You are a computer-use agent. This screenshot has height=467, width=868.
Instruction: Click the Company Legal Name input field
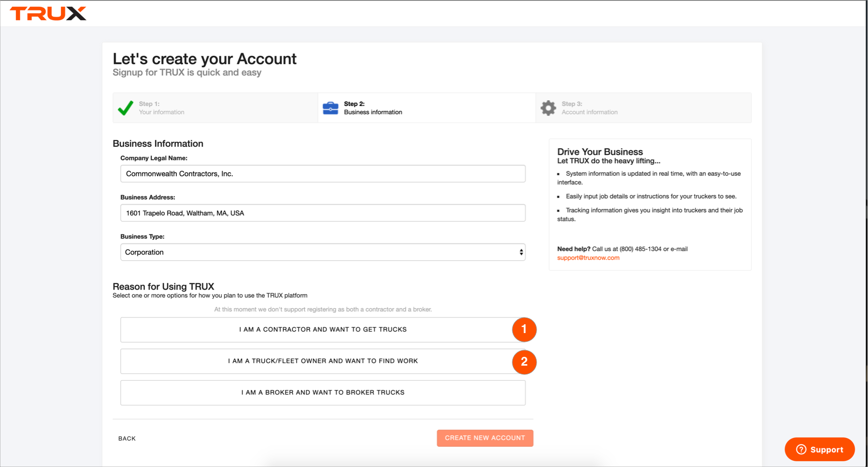point(323,174)
